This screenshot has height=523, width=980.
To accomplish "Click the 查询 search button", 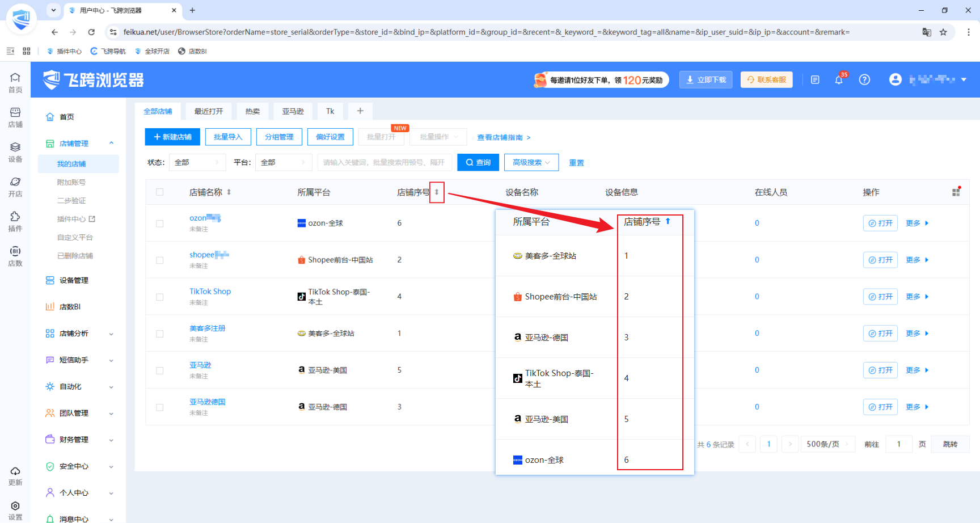I will (478, 162).
